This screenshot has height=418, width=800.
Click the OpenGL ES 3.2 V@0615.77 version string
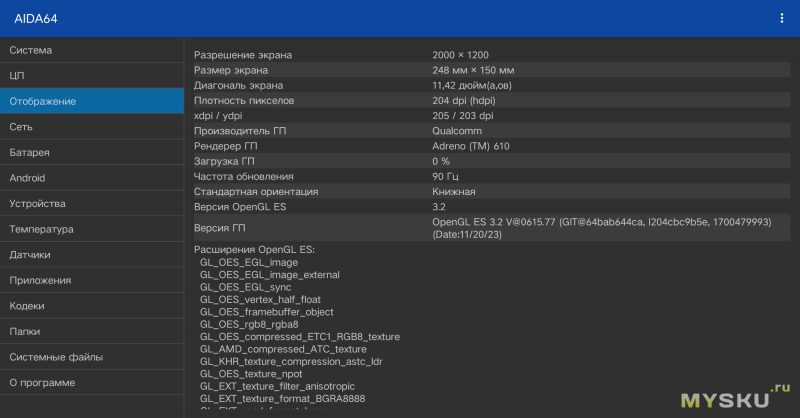602,228
